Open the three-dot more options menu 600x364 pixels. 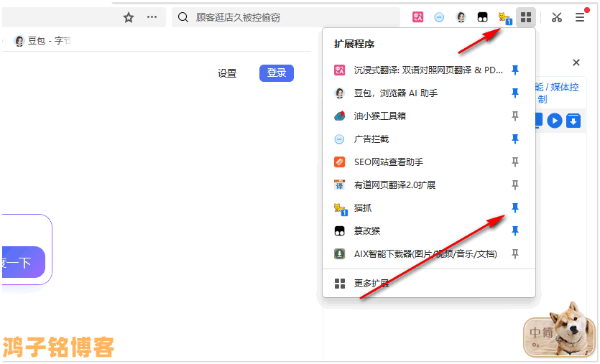(152, 17)
